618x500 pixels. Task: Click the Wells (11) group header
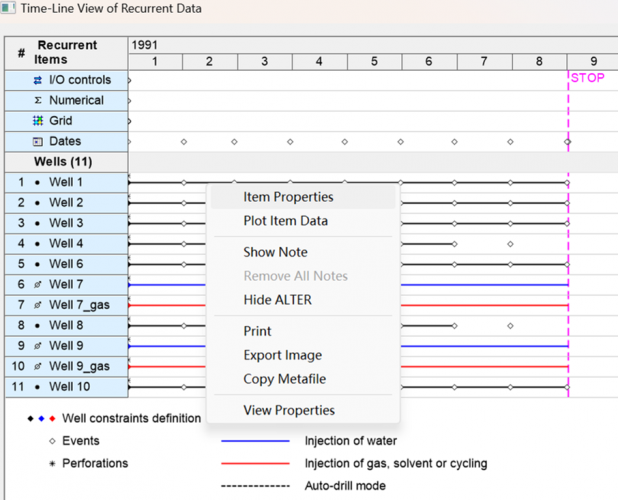(65, 162)
